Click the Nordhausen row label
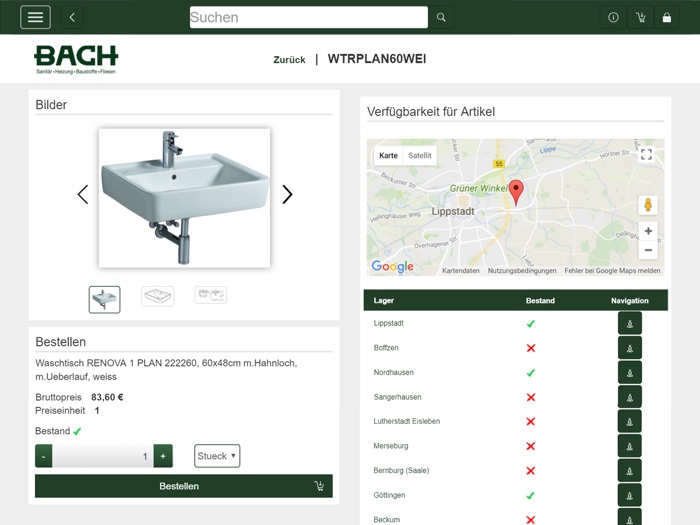Screen dimensions: 700x525 coord(393,372)
